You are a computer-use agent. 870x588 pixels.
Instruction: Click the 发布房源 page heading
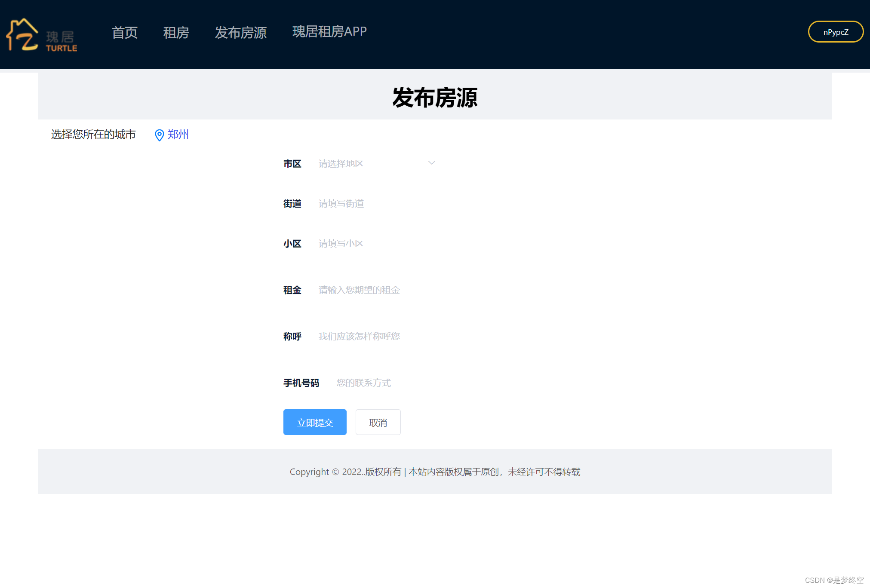(435, 98)
